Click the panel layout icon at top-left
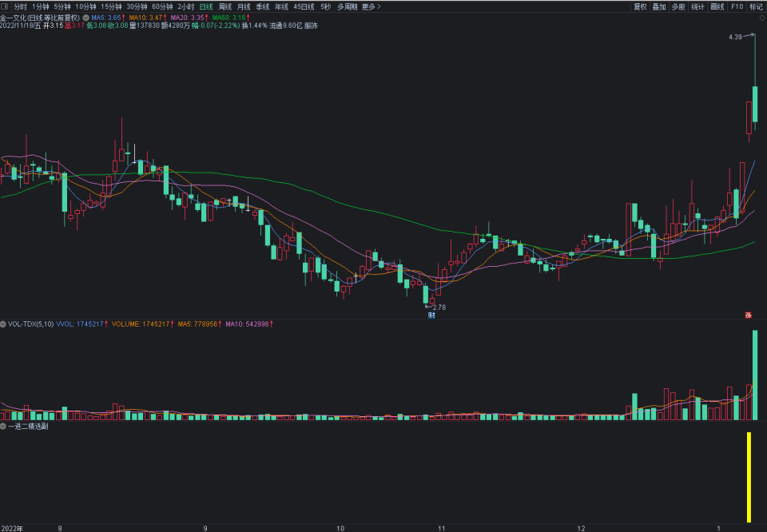 [5, 6]
